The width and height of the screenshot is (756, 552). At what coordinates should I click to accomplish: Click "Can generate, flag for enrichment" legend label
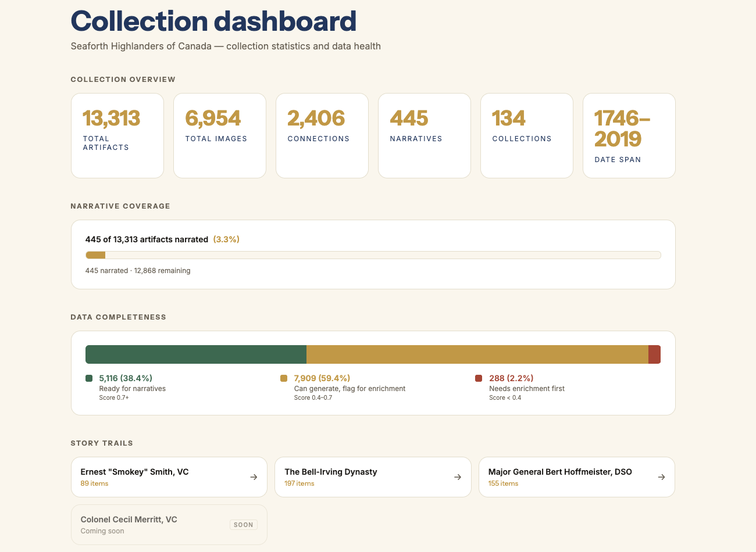pos(350,389)
